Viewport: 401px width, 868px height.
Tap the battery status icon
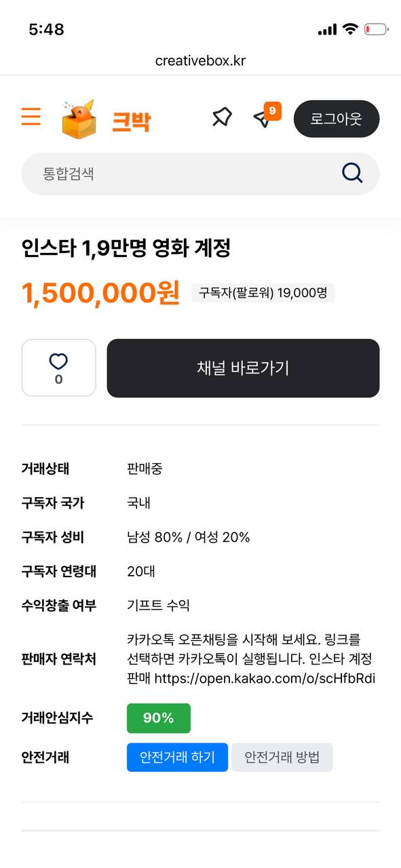point(377,29)
